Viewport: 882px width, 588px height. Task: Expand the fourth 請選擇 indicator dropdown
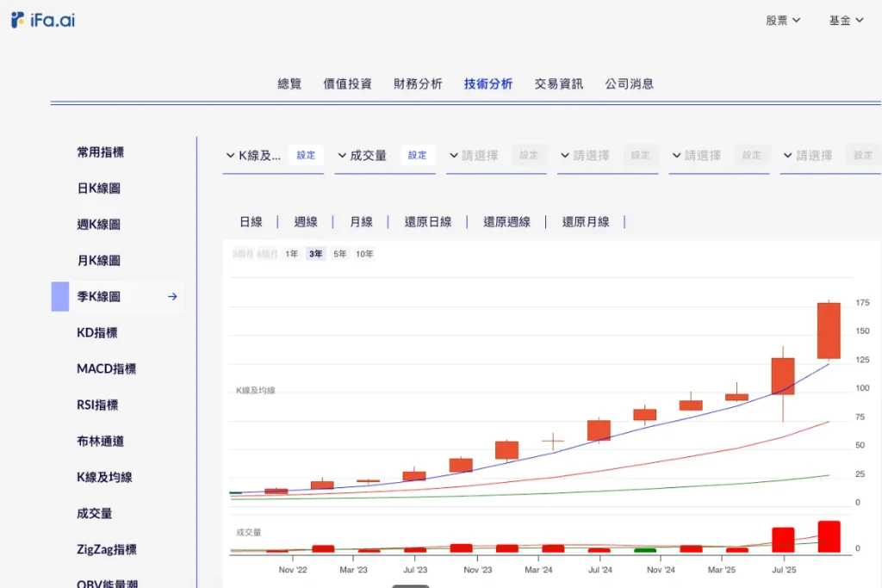click(586, 155)
